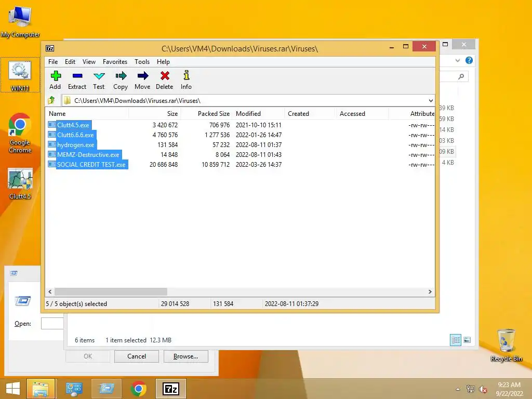Screen dimensions: 532x399
Task: Click Cancel in the Run dialog
Action: (137, 356)
